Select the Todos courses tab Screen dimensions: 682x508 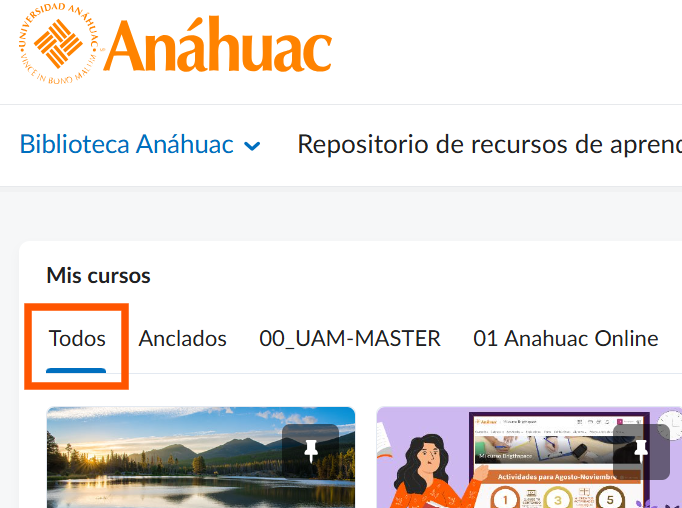[x=77, y=339]
